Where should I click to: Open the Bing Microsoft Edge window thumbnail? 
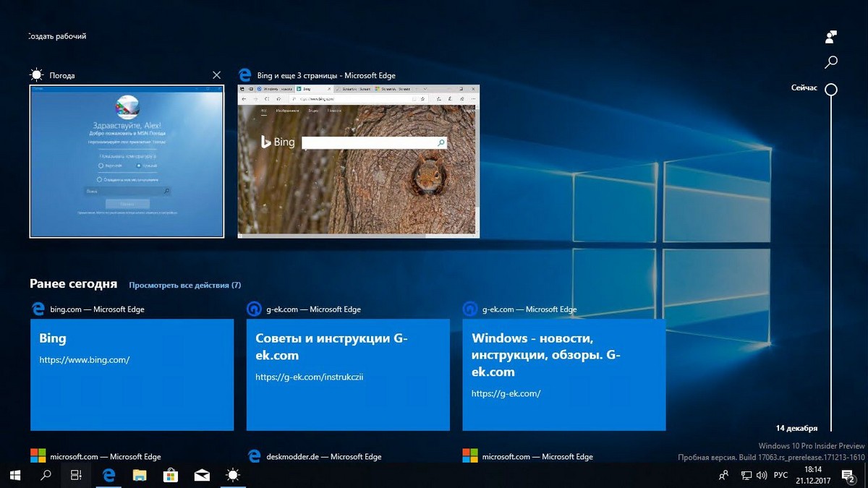(359, 161)
